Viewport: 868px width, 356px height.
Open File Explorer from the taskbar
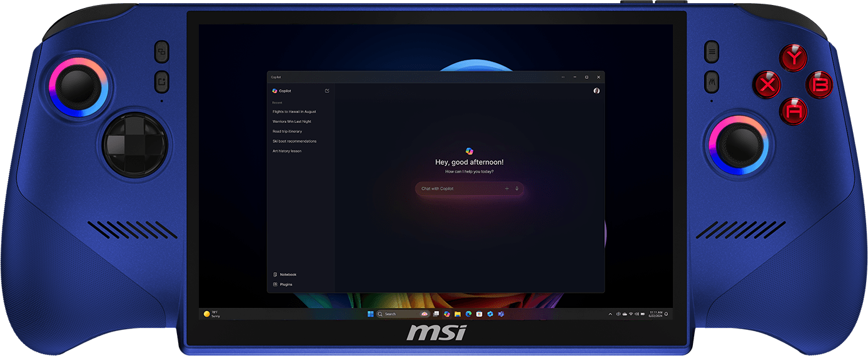click(457, 314)
